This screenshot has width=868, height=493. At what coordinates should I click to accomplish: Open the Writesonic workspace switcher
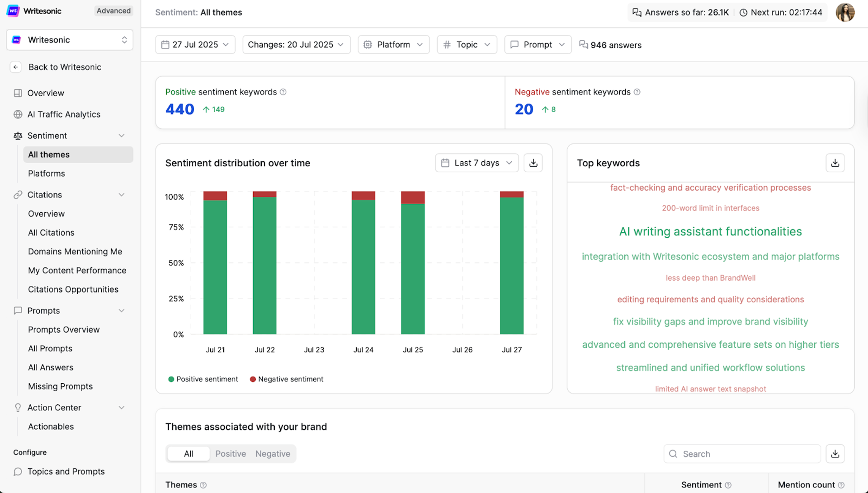(x=70, y=40)
